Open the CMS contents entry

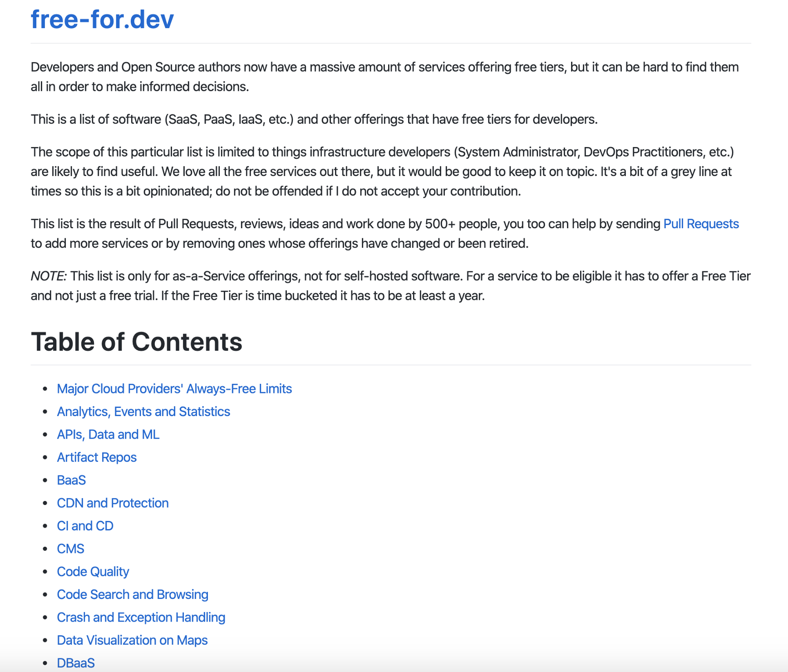70,549
